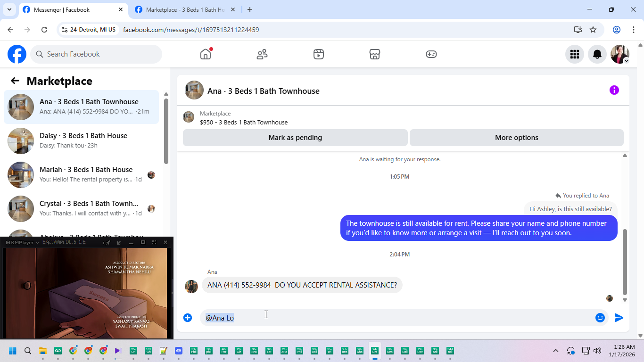Click the taskbar clock 1:26 AM

[621, 351]
